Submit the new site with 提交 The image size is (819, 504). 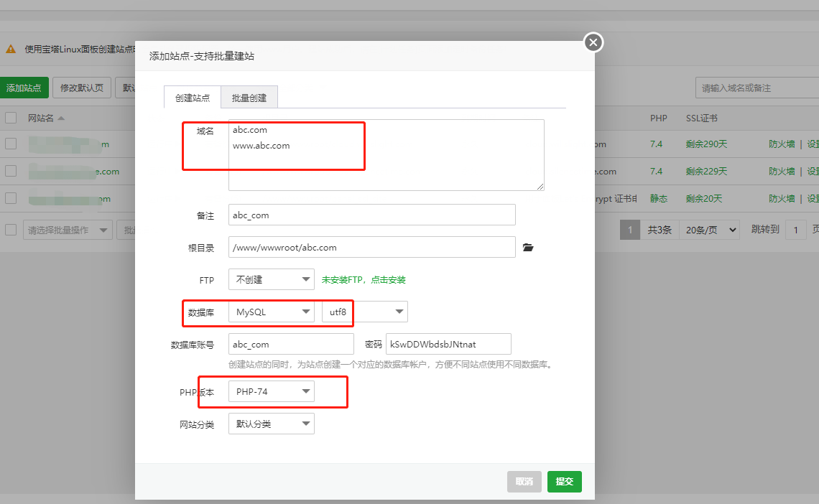tap(564, 481)
